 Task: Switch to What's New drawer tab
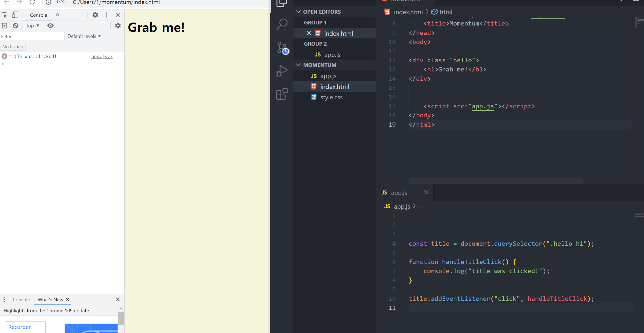click(50, 299)
